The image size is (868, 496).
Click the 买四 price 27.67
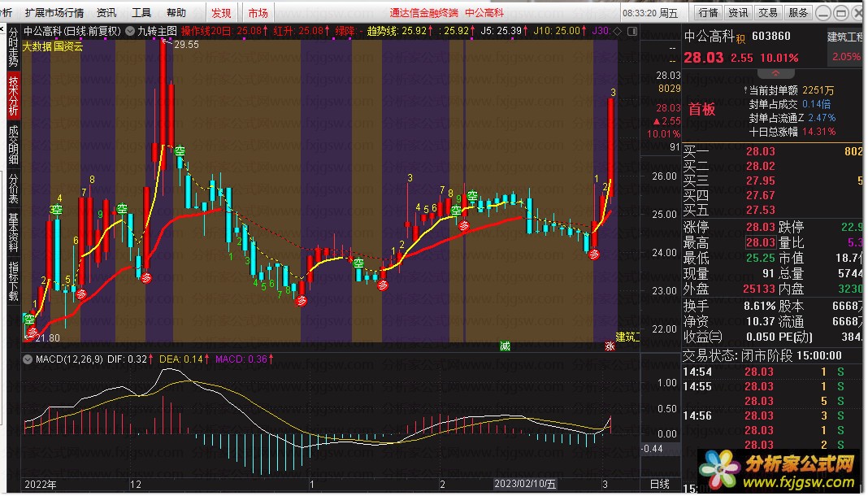760,195
